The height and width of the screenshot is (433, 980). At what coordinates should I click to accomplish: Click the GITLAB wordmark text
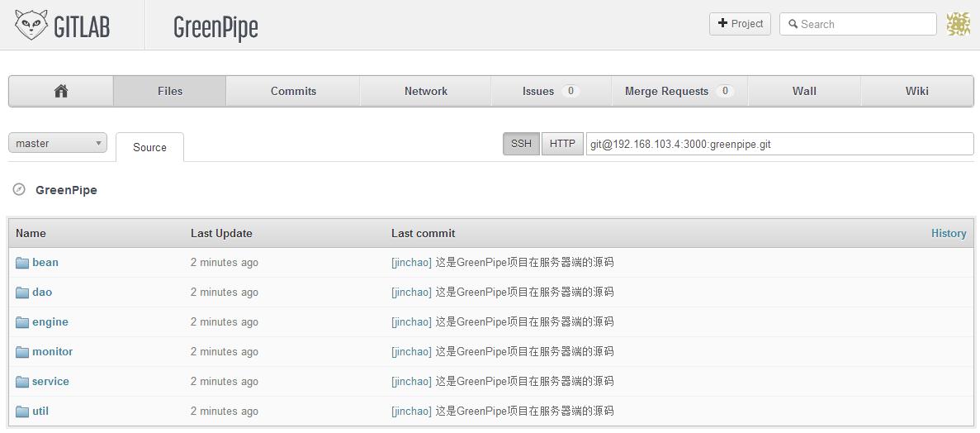click(x=82, y=27)
